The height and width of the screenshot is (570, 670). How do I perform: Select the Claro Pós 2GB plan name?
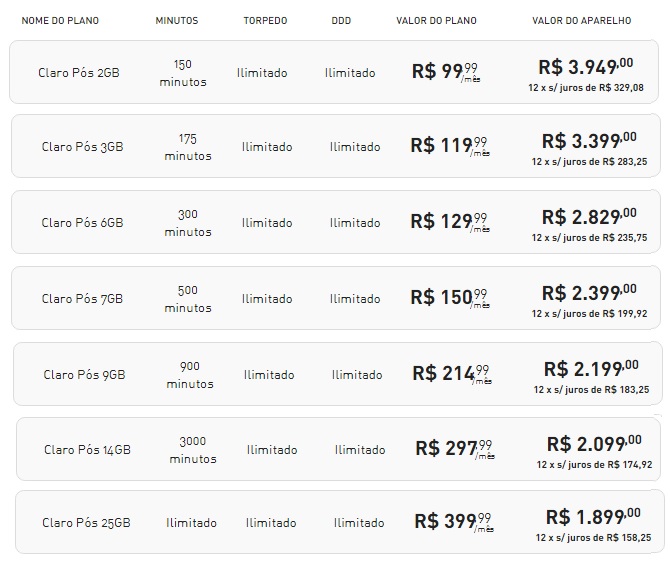[79, 73]
